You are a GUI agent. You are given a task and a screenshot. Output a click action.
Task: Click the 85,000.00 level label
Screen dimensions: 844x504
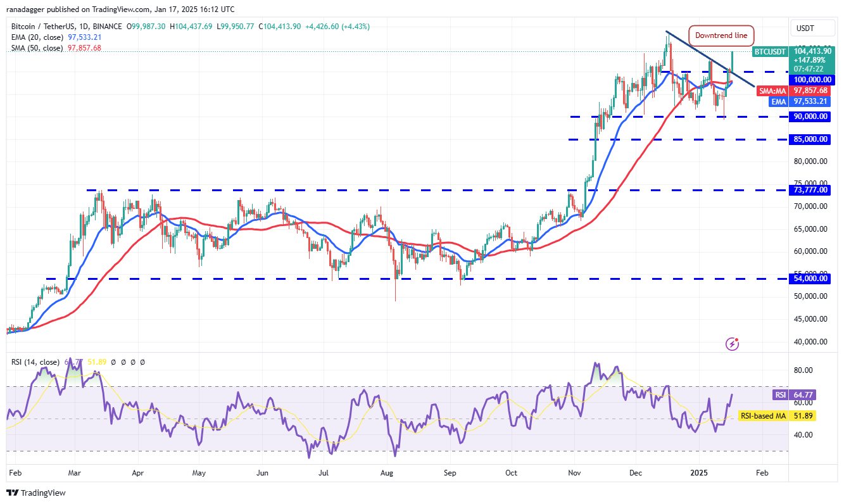810,139
